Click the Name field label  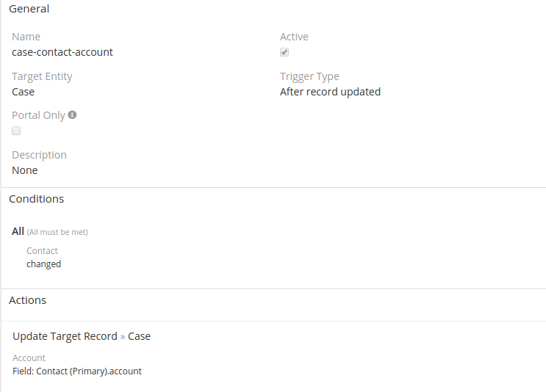pos(26,37)
